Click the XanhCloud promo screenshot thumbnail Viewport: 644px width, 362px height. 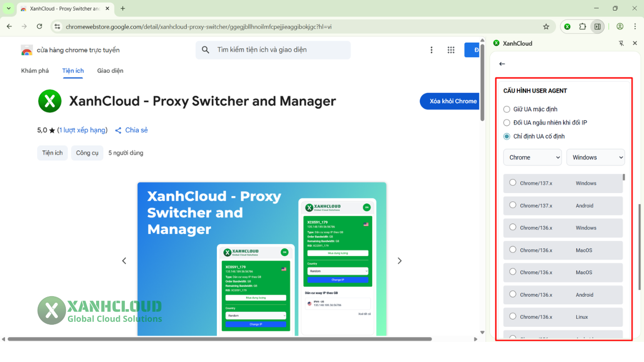(x=262, y=259)
